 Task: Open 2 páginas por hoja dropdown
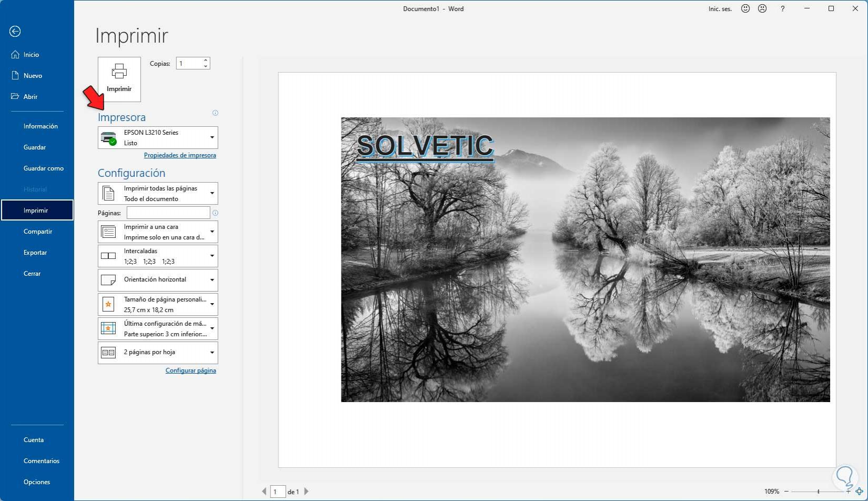158,353
